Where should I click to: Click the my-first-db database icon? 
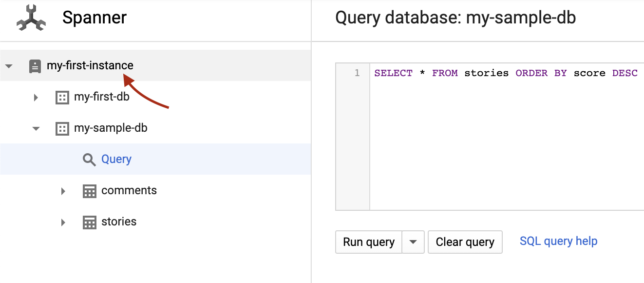pos(62,97)
